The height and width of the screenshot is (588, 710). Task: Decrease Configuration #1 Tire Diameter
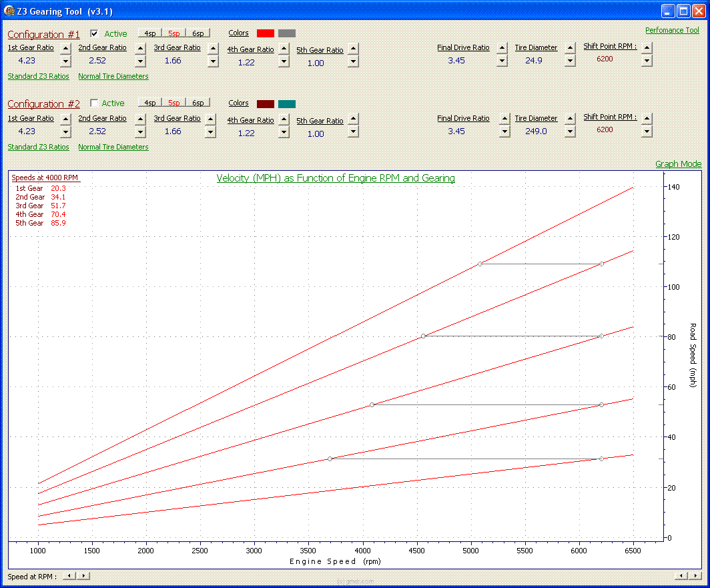pos(570,61)
